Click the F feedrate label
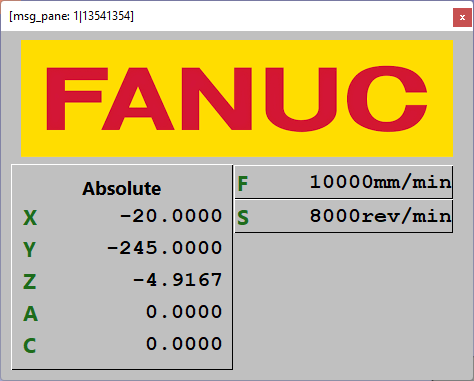The image size is (474, 381). 243,184
